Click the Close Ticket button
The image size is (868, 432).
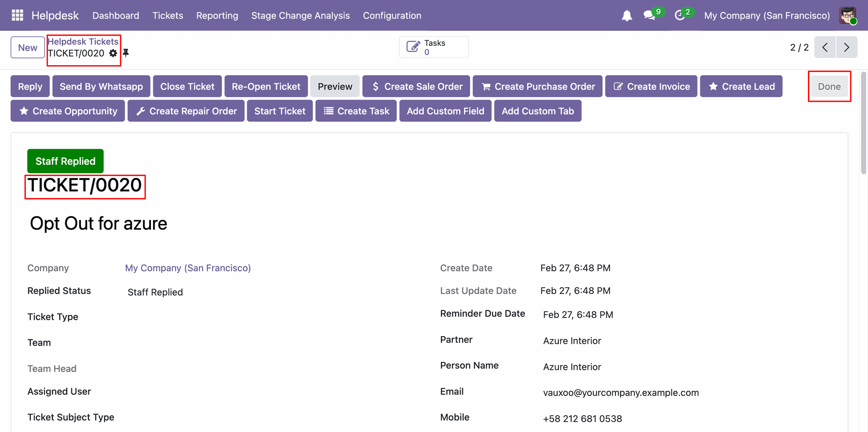click(187, 86)
